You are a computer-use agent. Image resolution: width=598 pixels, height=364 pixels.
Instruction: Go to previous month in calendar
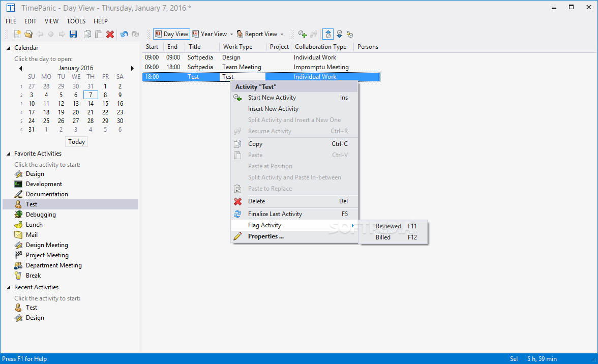20,68
